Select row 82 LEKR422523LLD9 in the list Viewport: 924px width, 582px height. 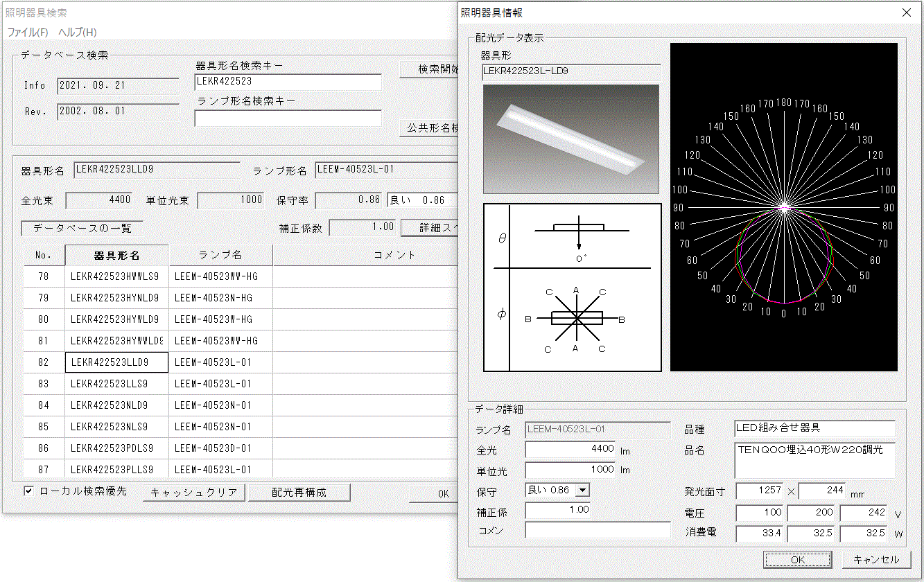pyautogui.click(x=116, y=362)
